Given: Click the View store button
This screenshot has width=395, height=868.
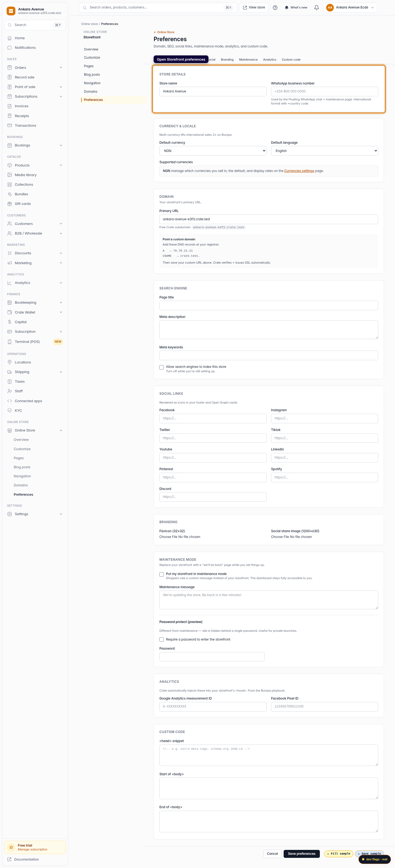Looking at the screenshot, I should click(254, 8).
